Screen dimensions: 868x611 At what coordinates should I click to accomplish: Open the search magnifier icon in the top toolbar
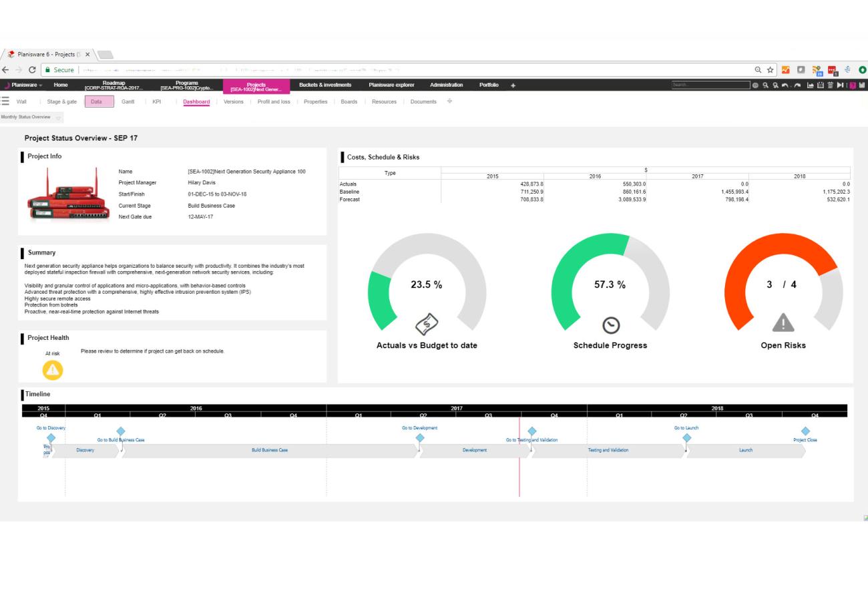click(x=766, y=86)
